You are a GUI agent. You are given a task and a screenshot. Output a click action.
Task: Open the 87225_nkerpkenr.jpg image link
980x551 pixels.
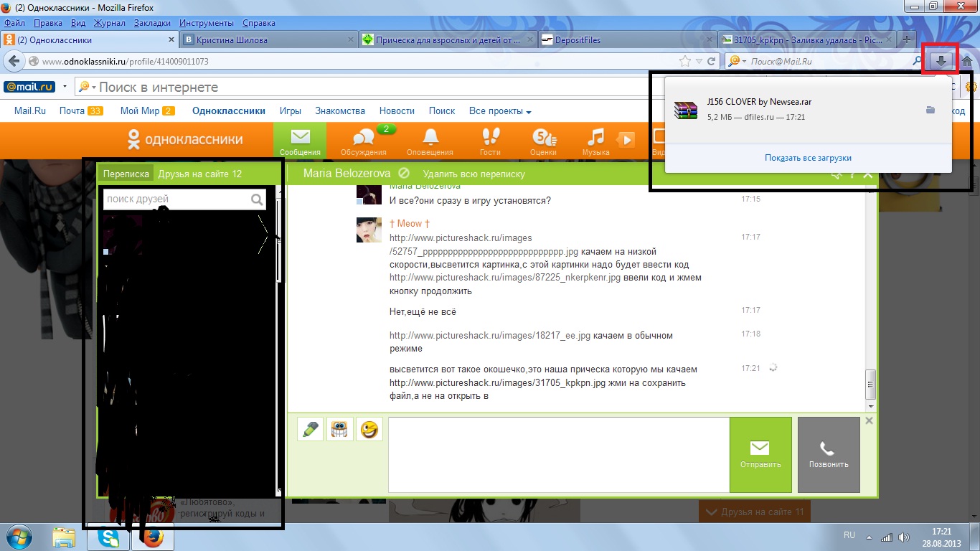point(505,278)
